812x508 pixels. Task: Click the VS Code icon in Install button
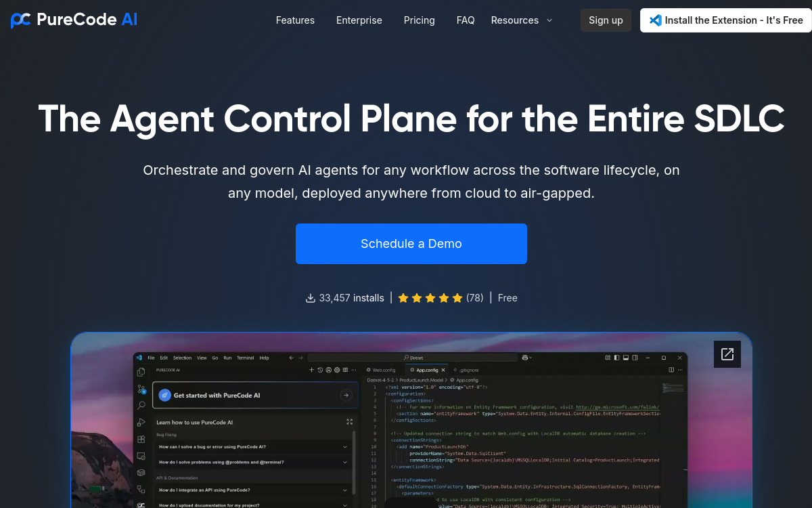pos(655,20)
